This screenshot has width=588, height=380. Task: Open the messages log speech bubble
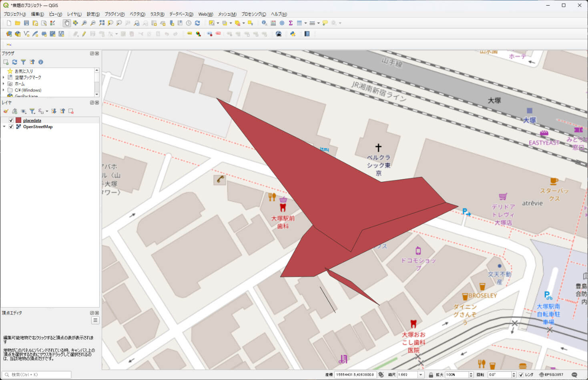tap(574, 375)
